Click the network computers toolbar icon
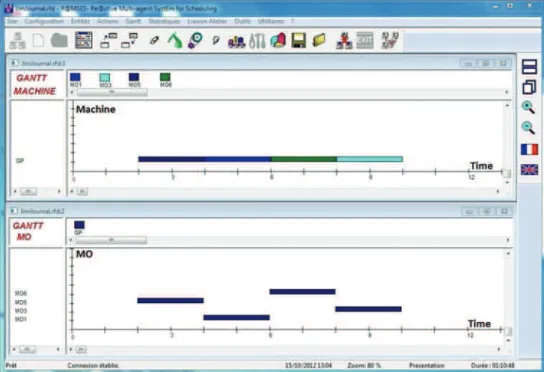This screenshot has width=544, height=372. tap(17, 40)
